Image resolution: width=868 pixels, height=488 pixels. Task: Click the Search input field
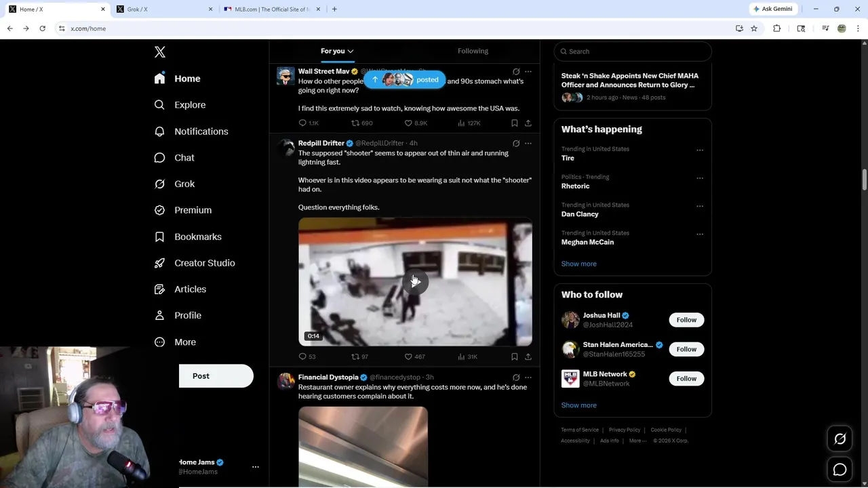[x=633, y=52]
